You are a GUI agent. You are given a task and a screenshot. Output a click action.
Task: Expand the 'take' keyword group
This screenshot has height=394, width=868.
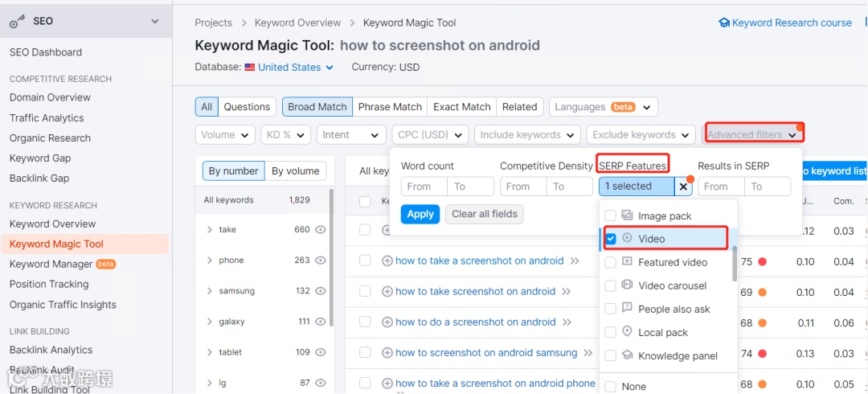[209, 229]
